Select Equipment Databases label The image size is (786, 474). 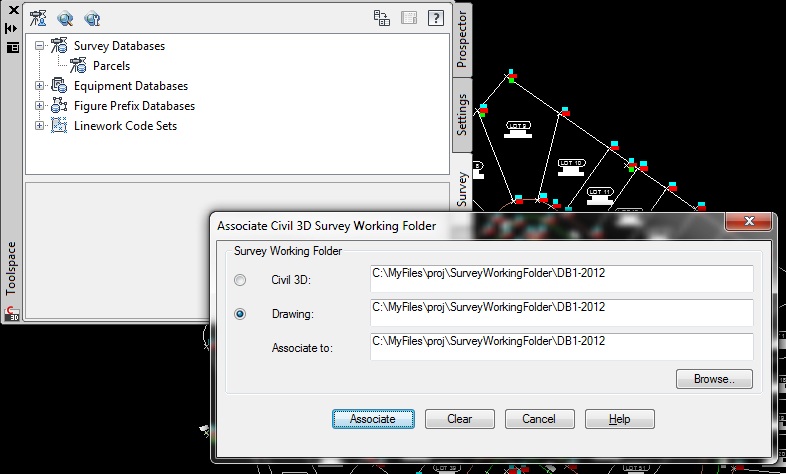[131, 86]
